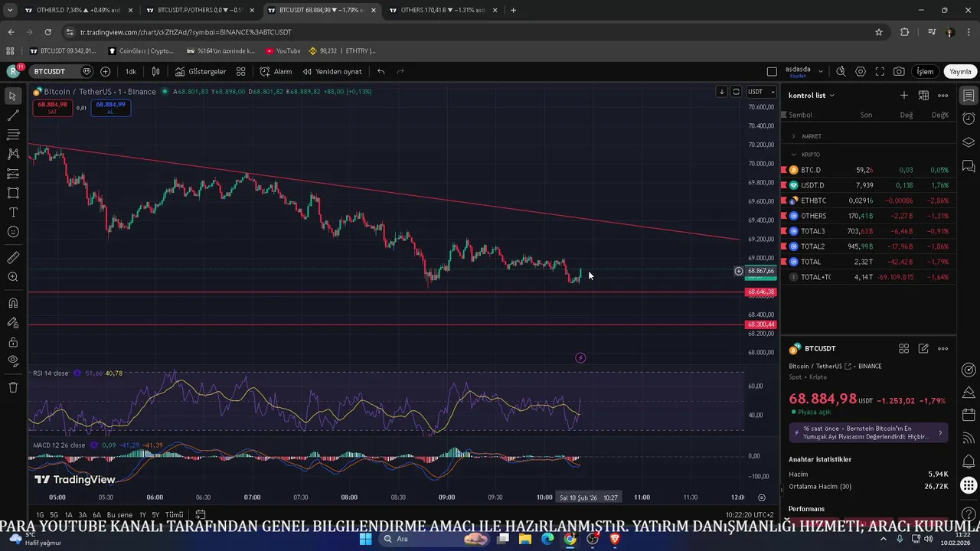Open the watchlist panel icon in right sidebar
The height and width of the screenshot is (551, 980).
point(969,96)
